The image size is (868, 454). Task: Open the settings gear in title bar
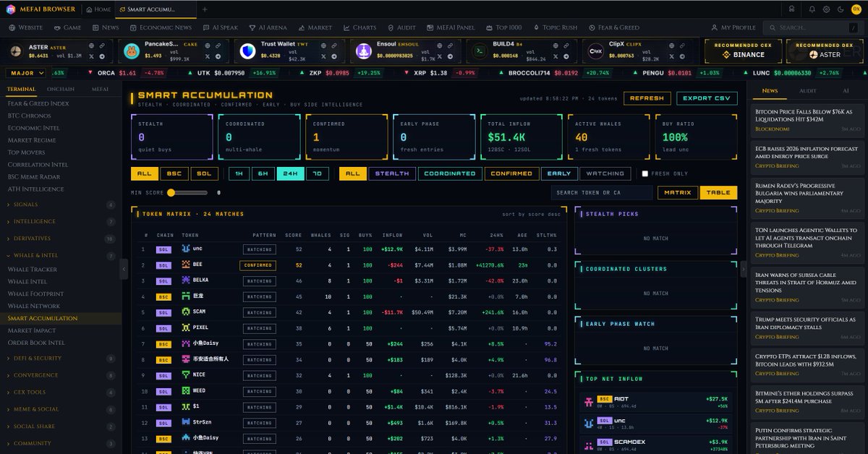tap(826, 9)
